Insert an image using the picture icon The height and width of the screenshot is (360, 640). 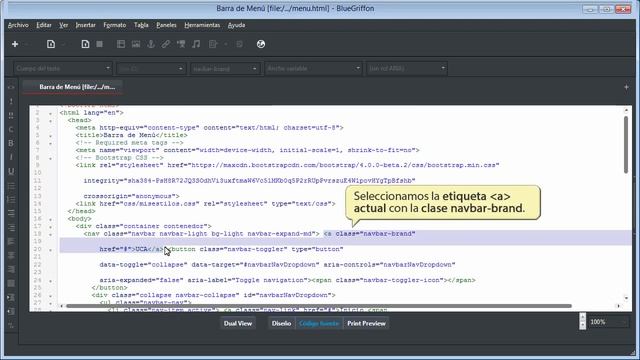click(x=136, y=44)
